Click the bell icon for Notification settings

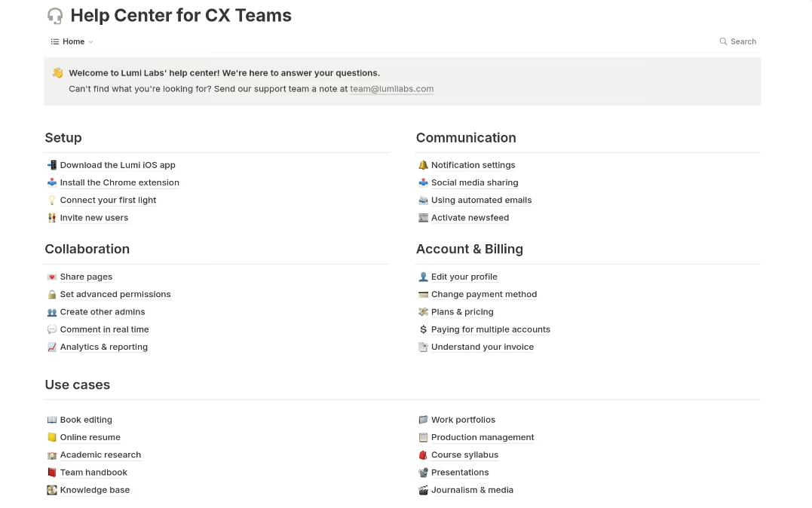coord(424,164)
